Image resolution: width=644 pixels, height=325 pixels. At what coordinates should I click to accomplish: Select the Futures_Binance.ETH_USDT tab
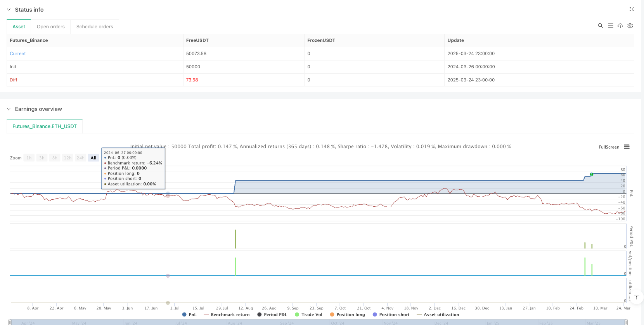point(45,126)
